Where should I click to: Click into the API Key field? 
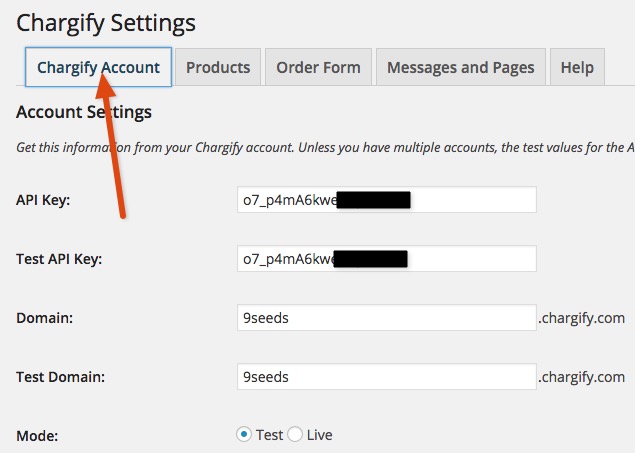[387, 200]
